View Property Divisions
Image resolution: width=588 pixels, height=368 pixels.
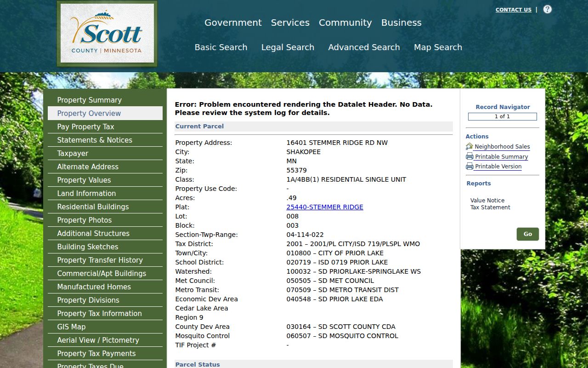coord(105,300)
